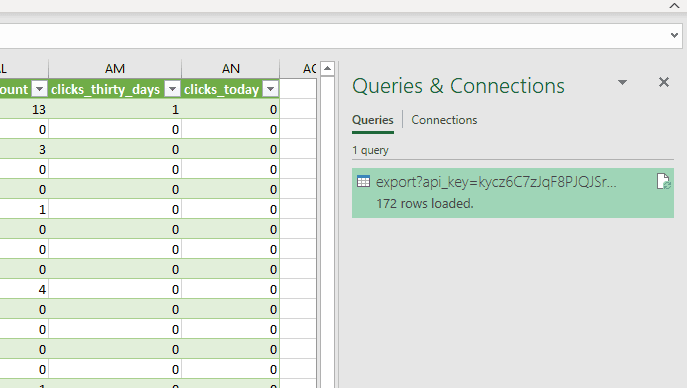Screen dimensions: 687x388
Task: Select the clicks_thirty_days cell with value 1
Action: (x=115, y=109)
